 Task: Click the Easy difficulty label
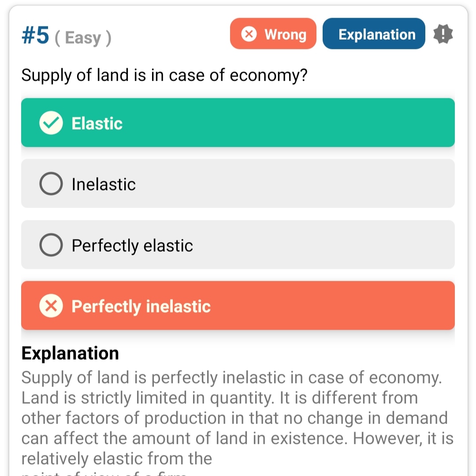point(83,38)
